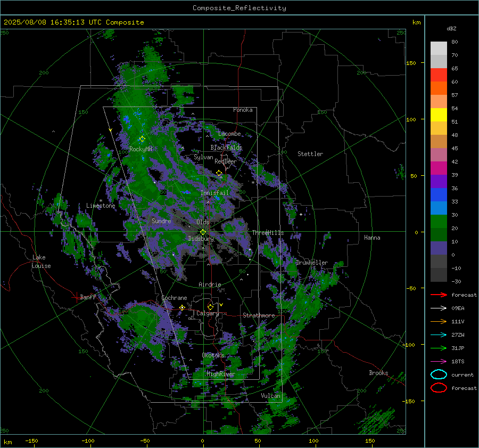Viewport: 479px width, 448px height.
Task: Select the 65 dBZ red color swatch
Action: pyautogui.click(x=439, y=75)
